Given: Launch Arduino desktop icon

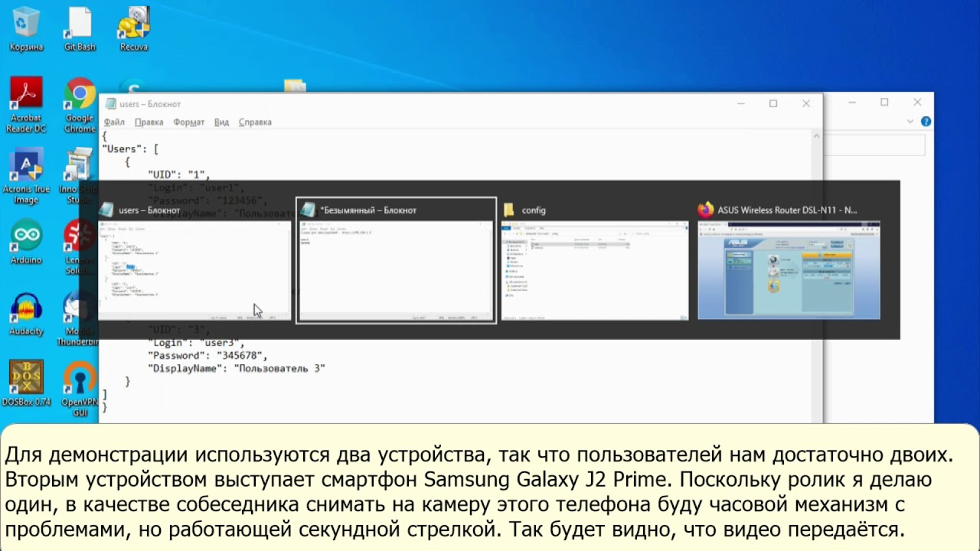Looking at the screenshot, I should 27,243.
